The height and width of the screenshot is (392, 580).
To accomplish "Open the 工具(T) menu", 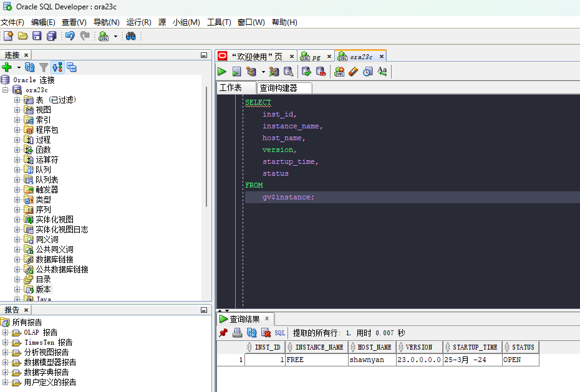I will [218, 22].
